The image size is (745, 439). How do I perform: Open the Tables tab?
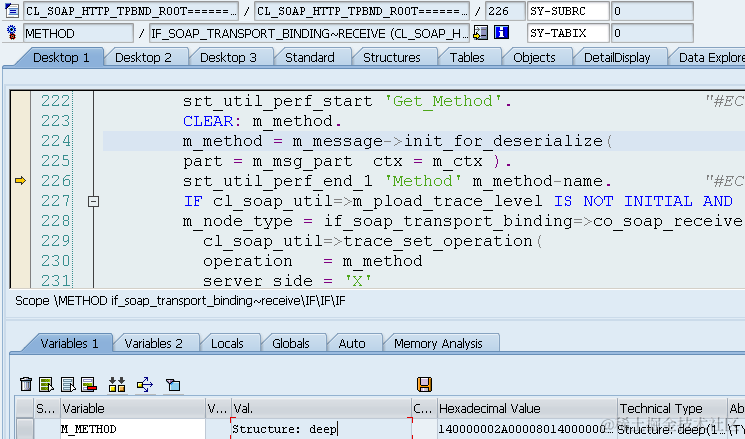click(x=467, y=57)
